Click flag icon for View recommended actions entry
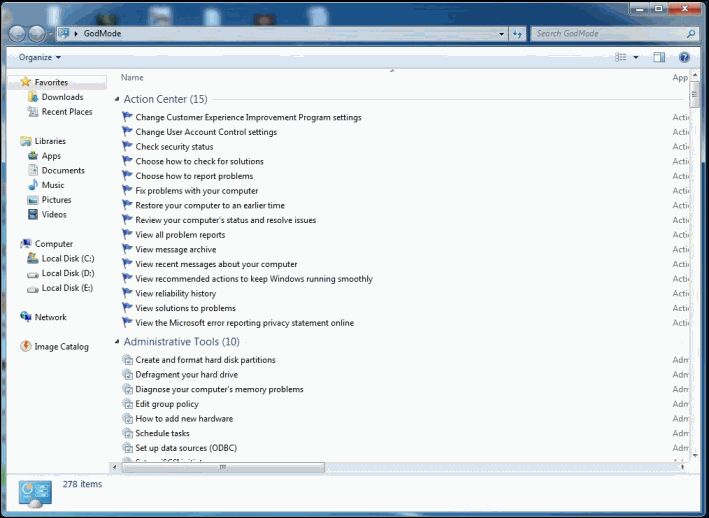This screenshot has height=518, width=709. [x=127, y=278]
